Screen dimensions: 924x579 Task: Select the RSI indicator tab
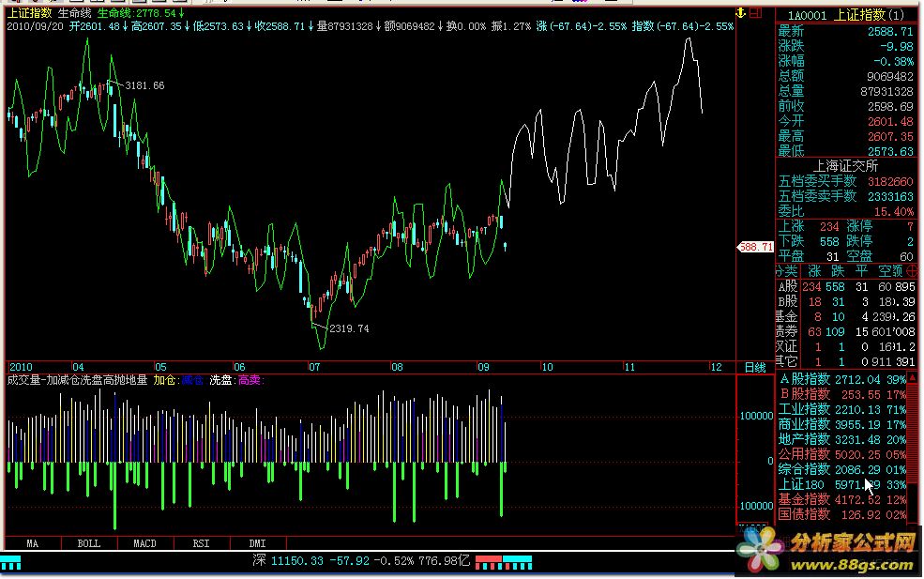pyautogui.click(x=201, y=543)
